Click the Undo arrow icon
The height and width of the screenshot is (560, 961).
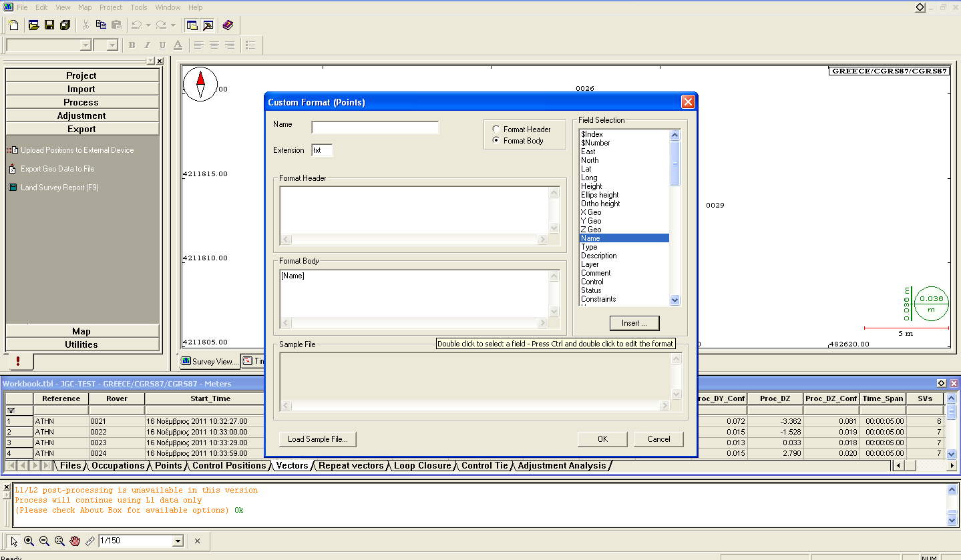coord(136,25)
